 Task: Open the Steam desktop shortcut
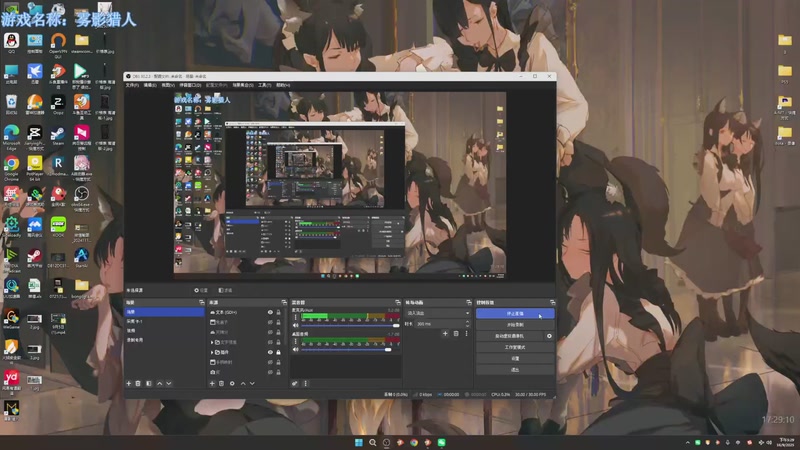(58, 136)
